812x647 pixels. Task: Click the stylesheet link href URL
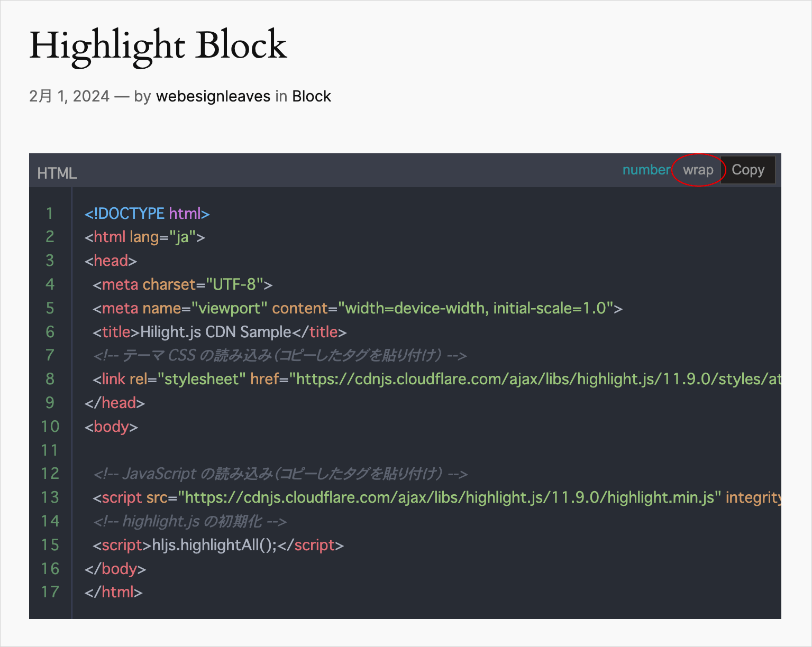(x=534, y=379)
